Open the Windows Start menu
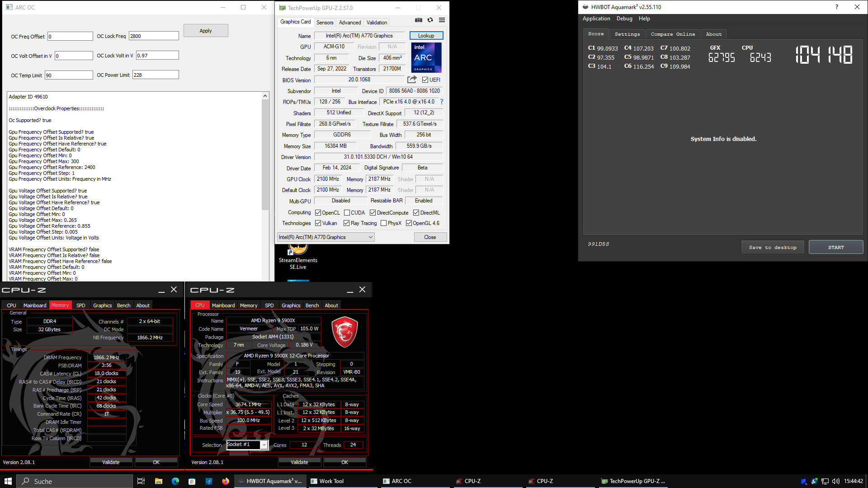Screen dimensions: 868x488 point(8,481)
